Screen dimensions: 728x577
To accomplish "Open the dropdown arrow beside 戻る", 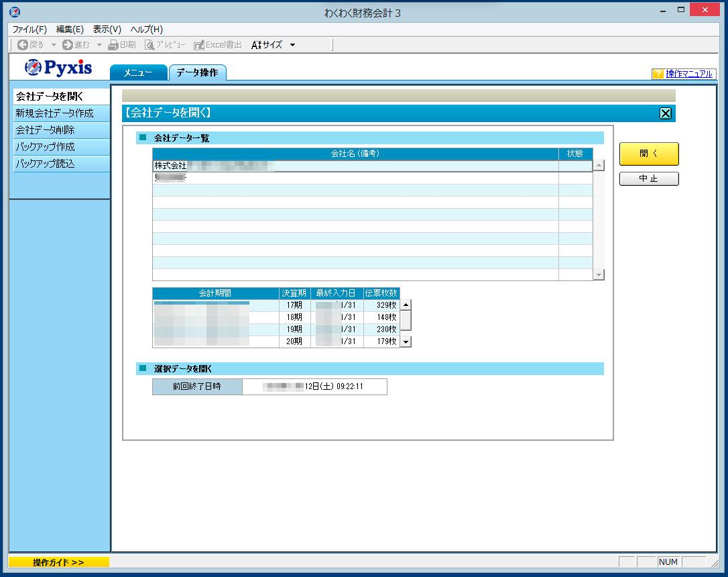I will click(x=54, y=45).
